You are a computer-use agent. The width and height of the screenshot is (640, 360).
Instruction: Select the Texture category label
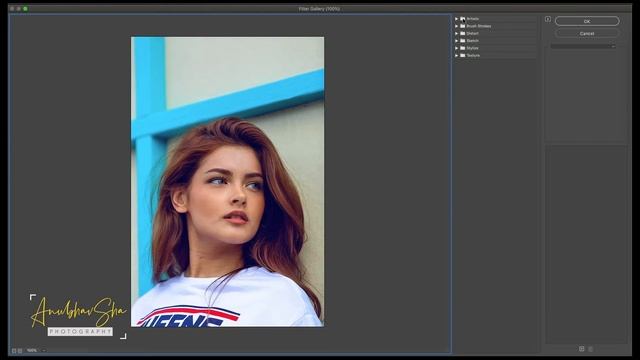[x=473, y=56]
